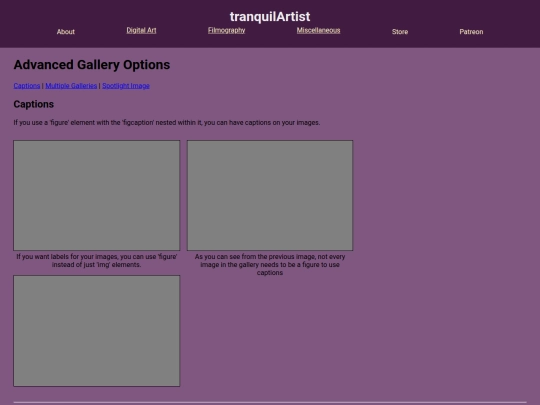
Task: Go to the Store page
Action: (400, 32)
